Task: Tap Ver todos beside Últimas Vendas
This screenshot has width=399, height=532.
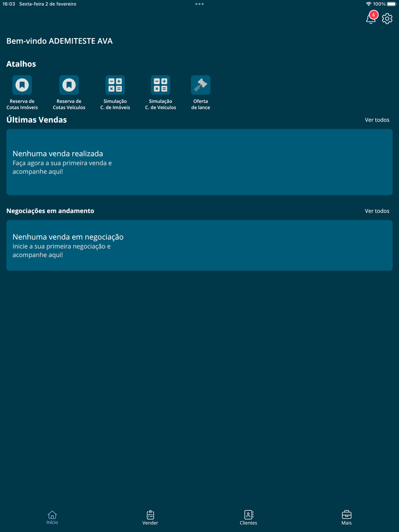Action: click(377, 120)
